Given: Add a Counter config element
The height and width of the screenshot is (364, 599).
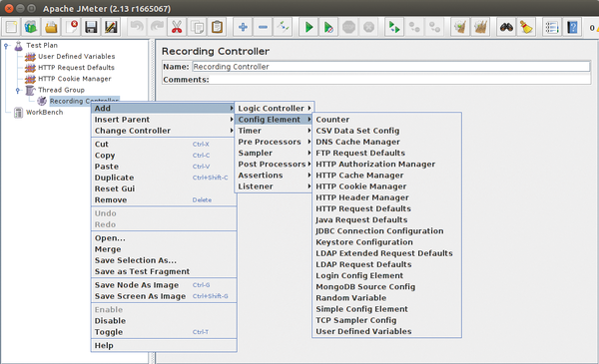Looking at the screenshot, I should pyautogui.click(x=386, y=120).
